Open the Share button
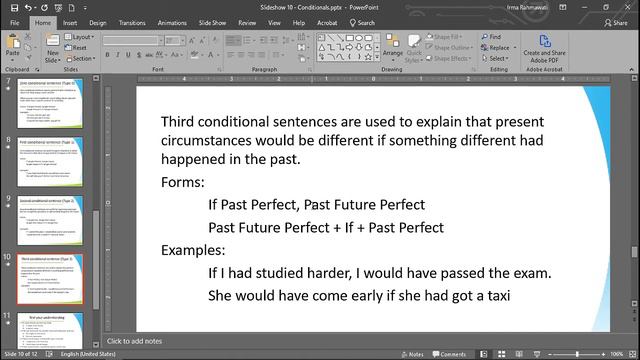 (x=616, y=23)
